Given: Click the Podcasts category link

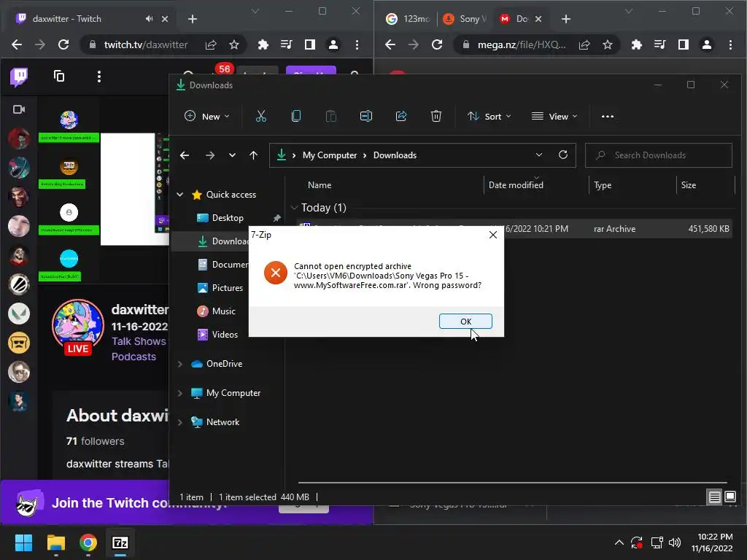Looking at the screenshot, I should [133, 357].
